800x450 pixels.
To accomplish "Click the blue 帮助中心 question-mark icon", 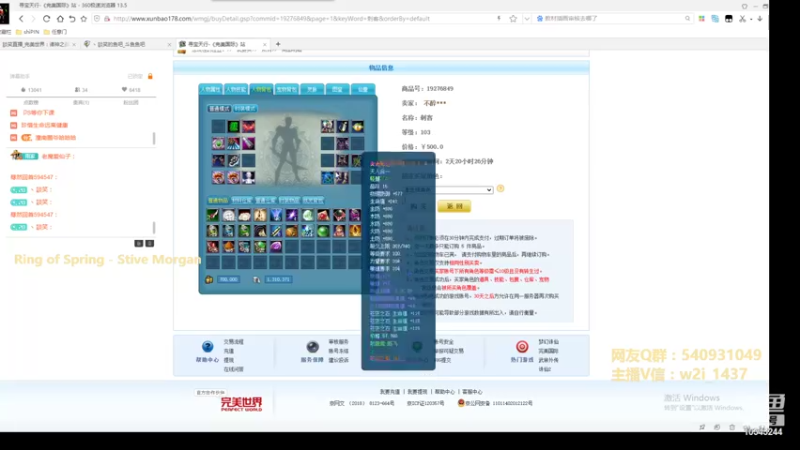I will (207, 347).
